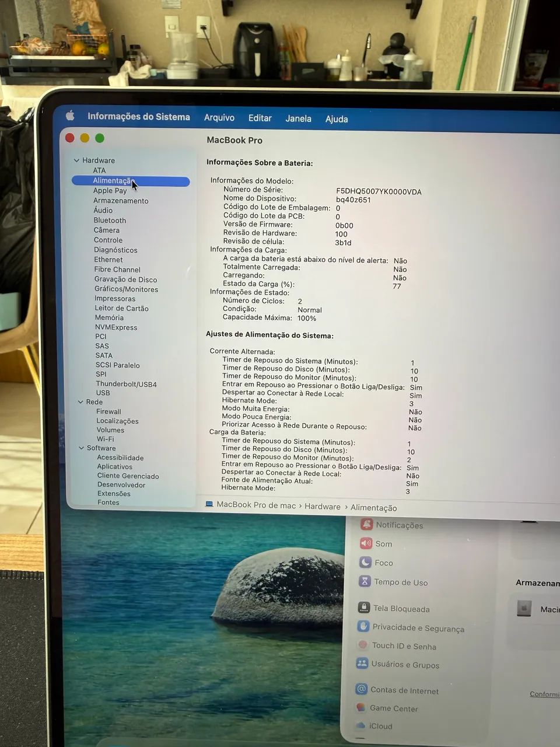Click Hardware in the path bar
This screenshot has height=747, width=560.
[323, 507]
